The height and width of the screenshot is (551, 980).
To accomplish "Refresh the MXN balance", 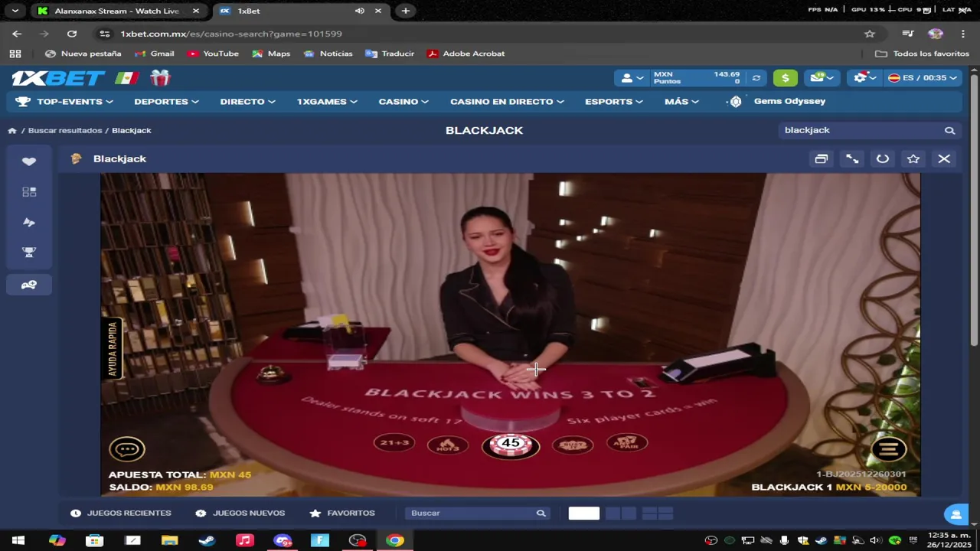I will (756, 78).
